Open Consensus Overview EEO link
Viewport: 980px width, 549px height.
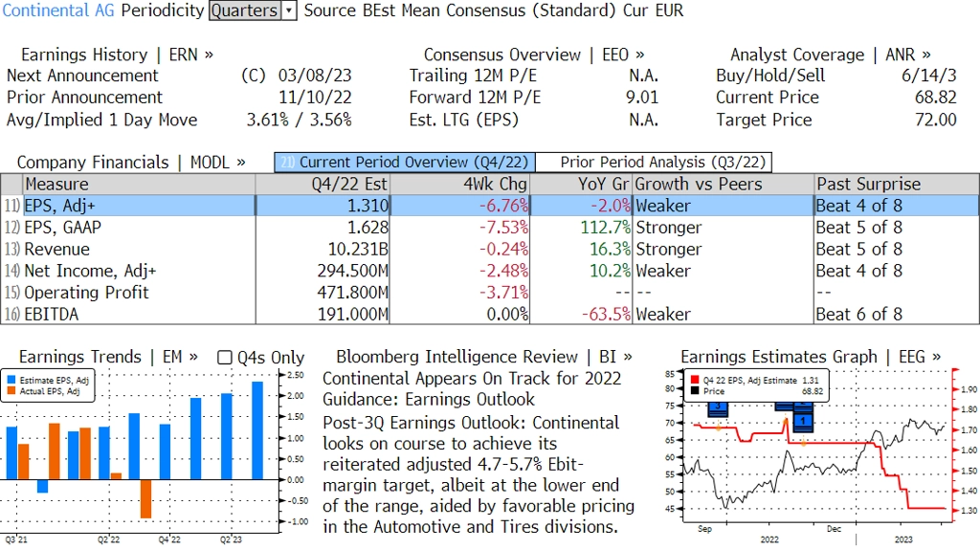point(534,55)
